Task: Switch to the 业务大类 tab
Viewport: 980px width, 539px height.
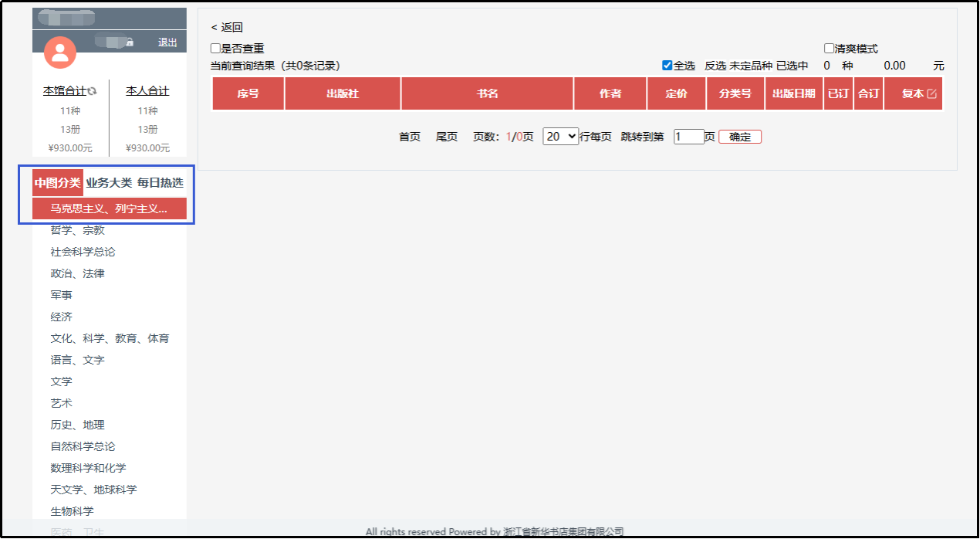Action: click(109, 183)
